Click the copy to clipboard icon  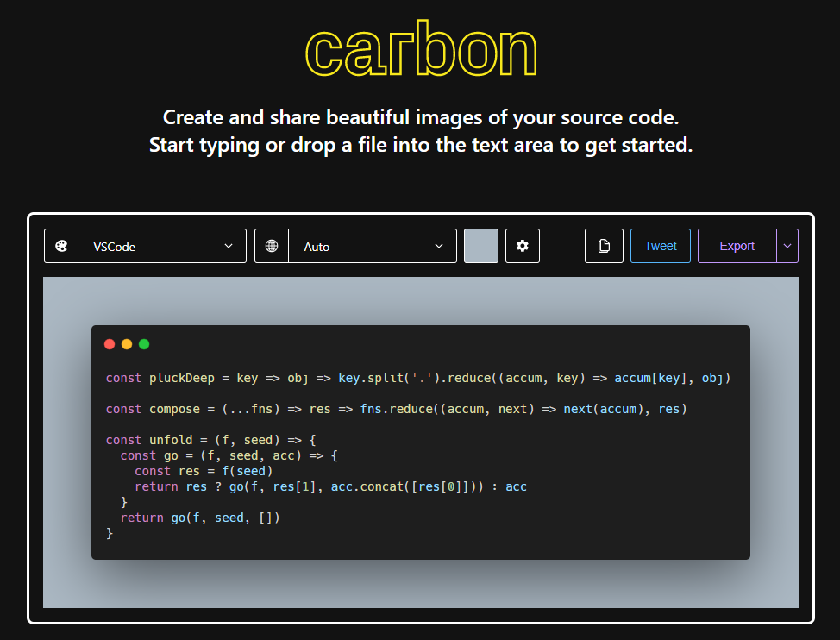click(x=604, y=246)
